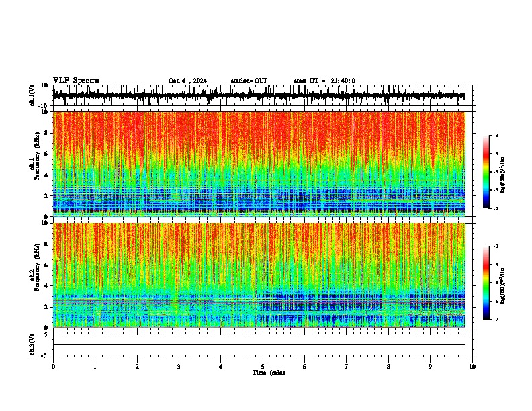Click the ch.1 spectrogram color scale bar
Viewport: 532px width, 411px height.
(486, 172)
